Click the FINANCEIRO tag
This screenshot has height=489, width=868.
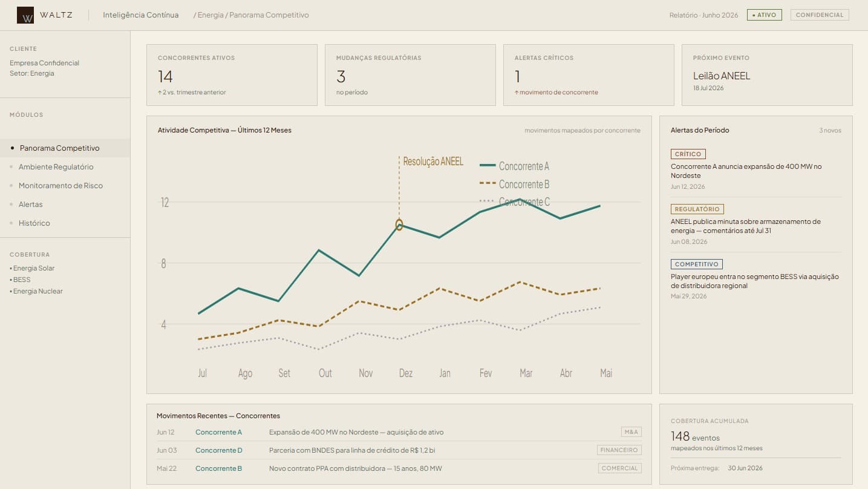tap(619, 450)
